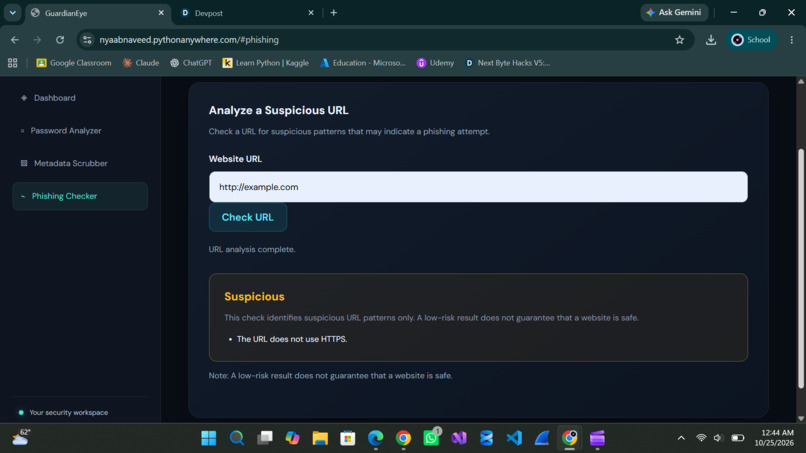Close the Devpost tab
Image resolution: width=806 pixels, height=453 pixels.
click(311, 13)
